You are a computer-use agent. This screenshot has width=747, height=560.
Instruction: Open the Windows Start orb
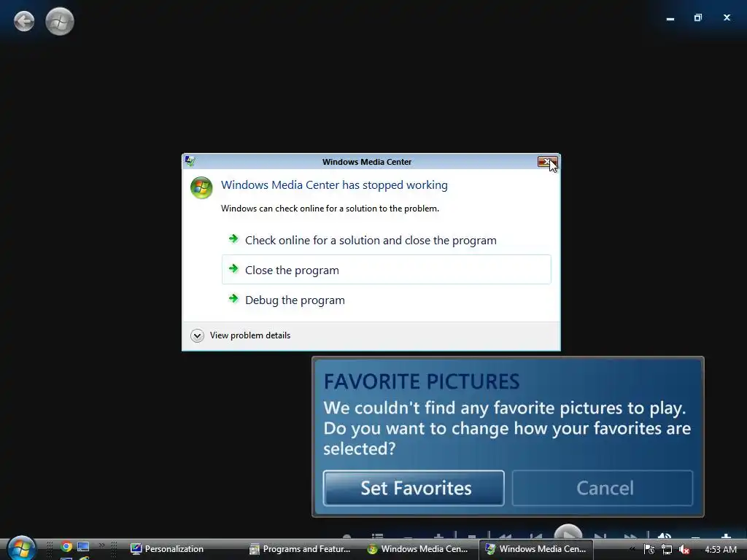coord(21,548)
